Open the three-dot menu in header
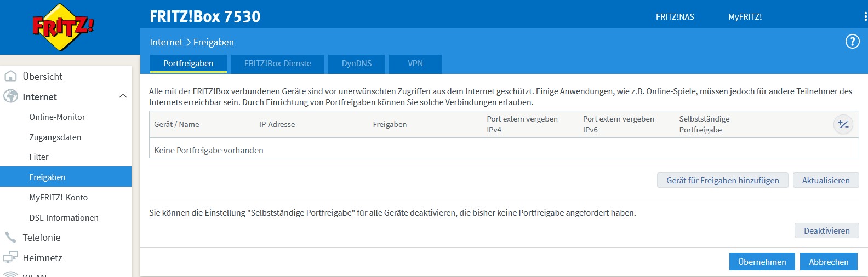Viewport: 868px width, 277px height. pos(865,17)
